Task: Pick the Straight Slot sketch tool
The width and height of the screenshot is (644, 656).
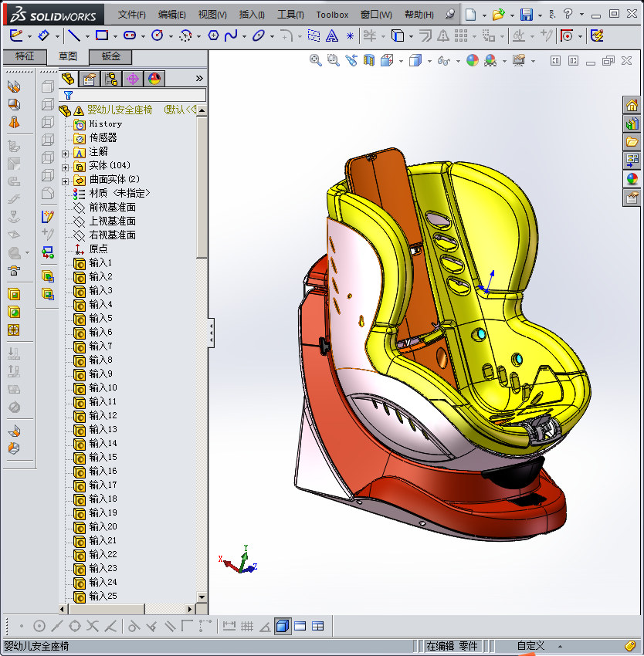Action: pos(130,36)
